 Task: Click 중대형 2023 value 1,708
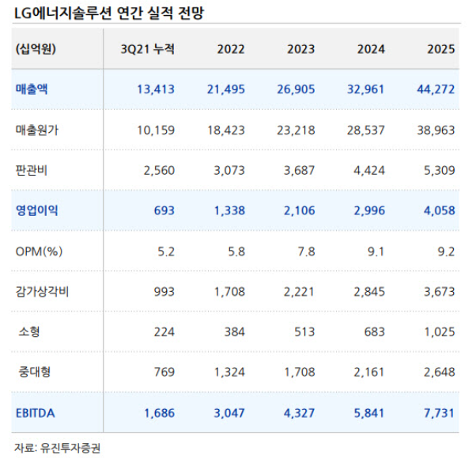click(x=300, y=373)
